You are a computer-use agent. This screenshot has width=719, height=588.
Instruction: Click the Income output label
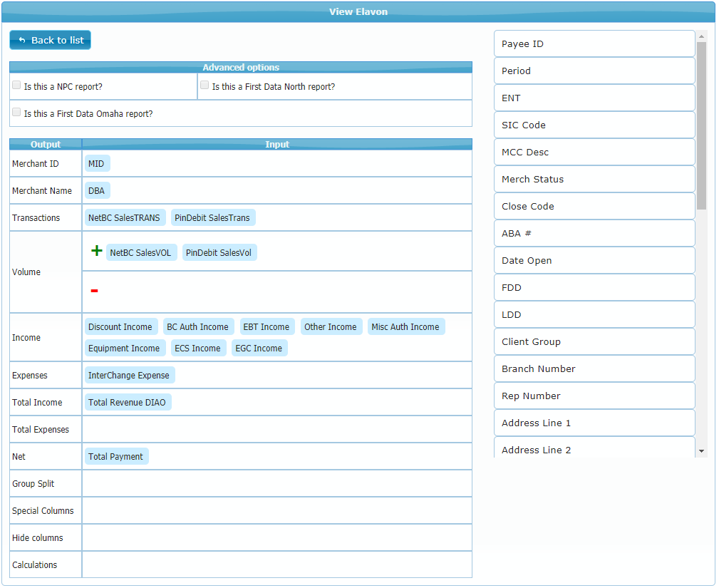point(26,338)
